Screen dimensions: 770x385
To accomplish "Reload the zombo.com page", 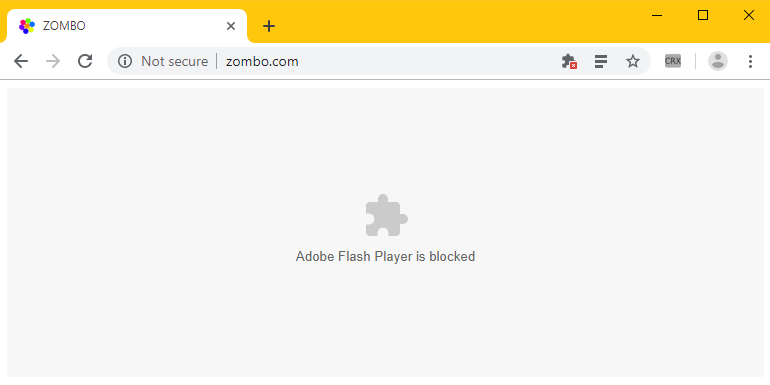I will [85, 61].
